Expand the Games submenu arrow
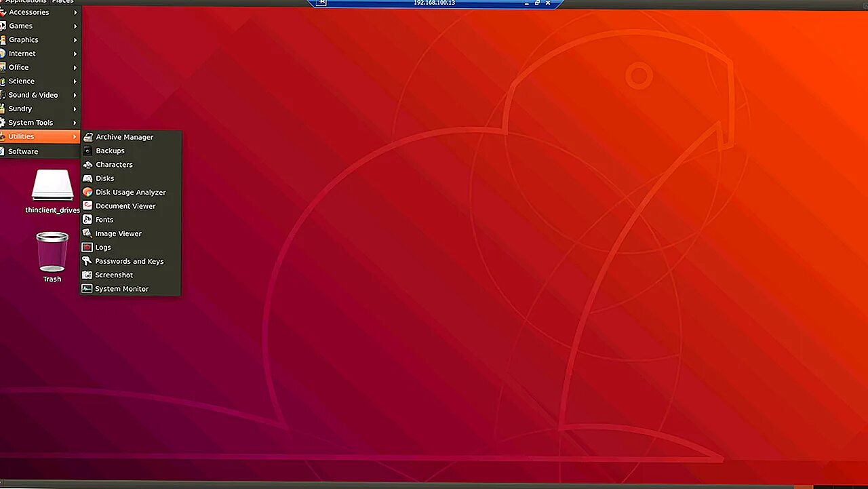This screenshot has height=489, width=868. (x=75, y=26)
